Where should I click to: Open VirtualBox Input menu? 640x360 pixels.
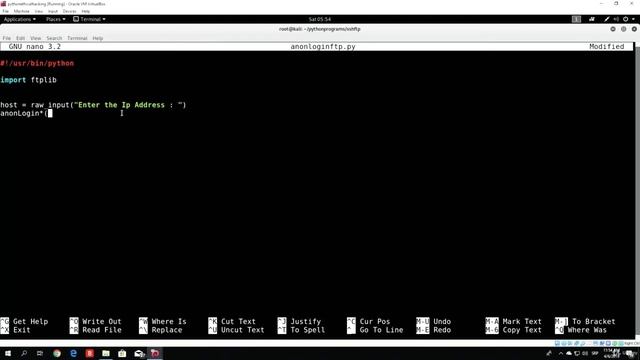point(53,11)
